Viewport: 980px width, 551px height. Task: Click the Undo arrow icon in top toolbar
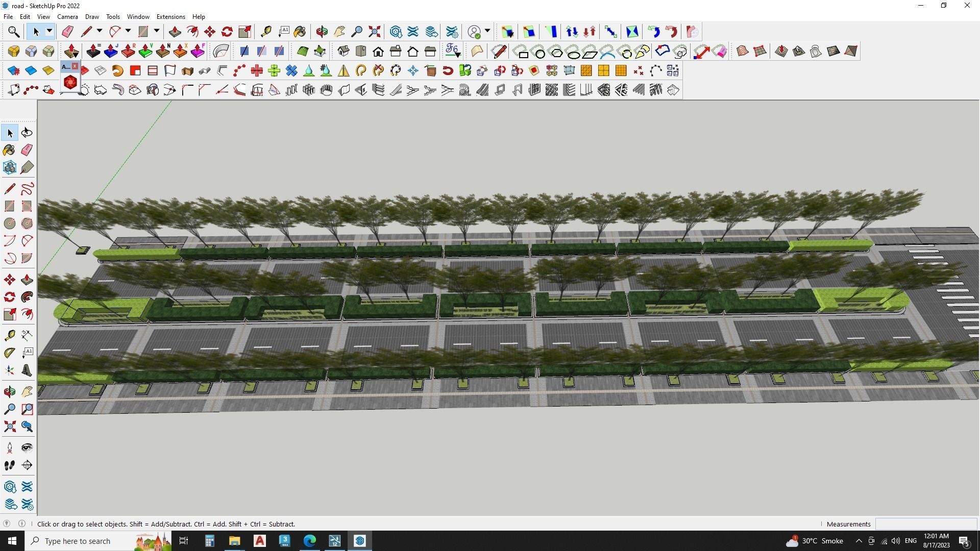(x=654, y=32)
